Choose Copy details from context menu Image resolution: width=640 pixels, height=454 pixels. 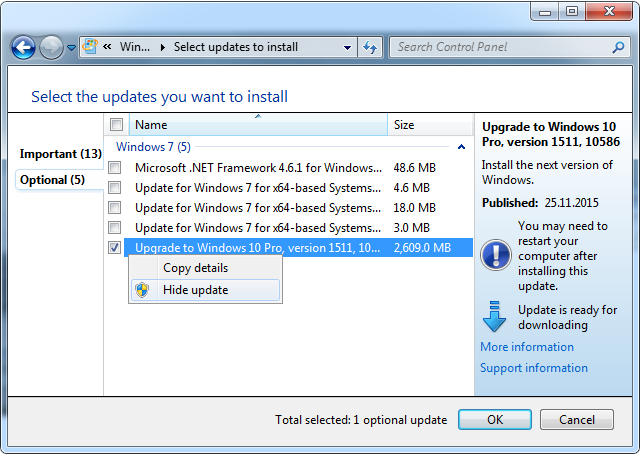coord(205,268)
